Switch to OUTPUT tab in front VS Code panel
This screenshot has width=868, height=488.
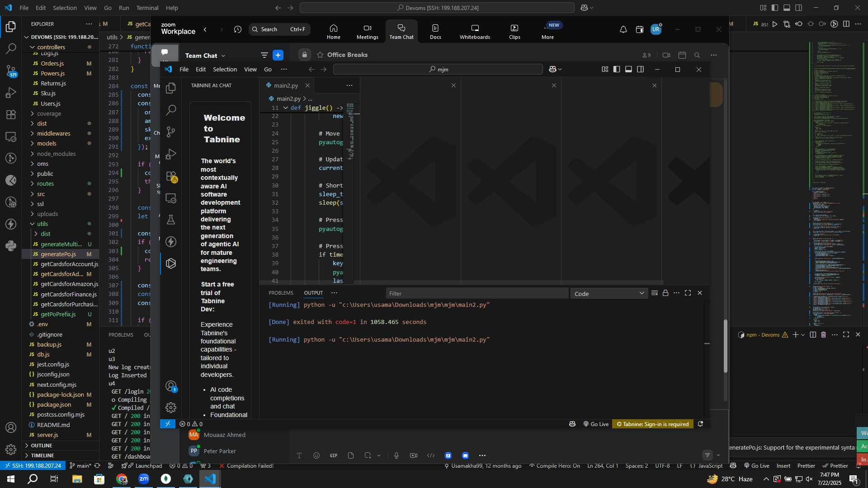(313, 293)
